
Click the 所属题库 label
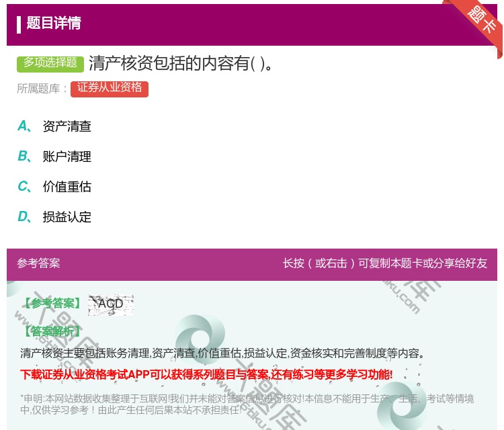(42, 89)
